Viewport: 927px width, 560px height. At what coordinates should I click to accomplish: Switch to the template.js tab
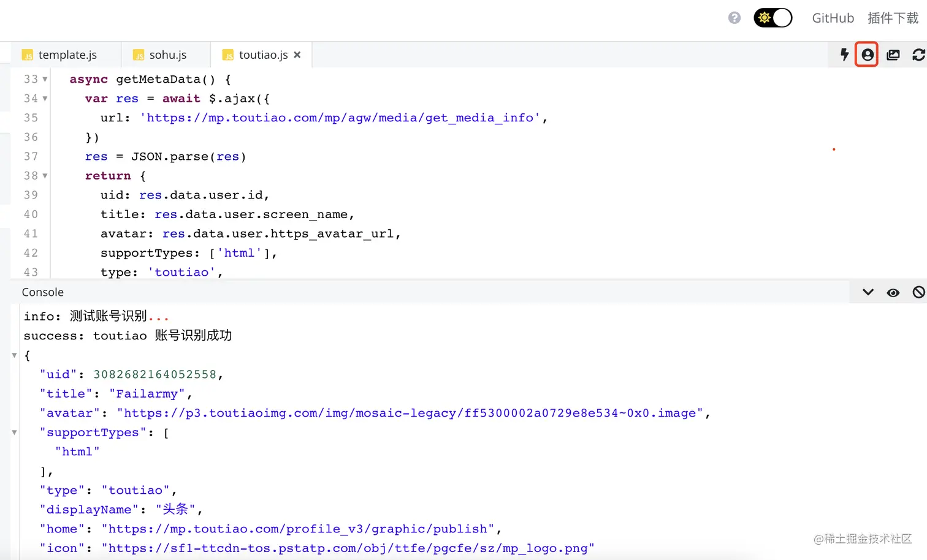tap(66, 55)
